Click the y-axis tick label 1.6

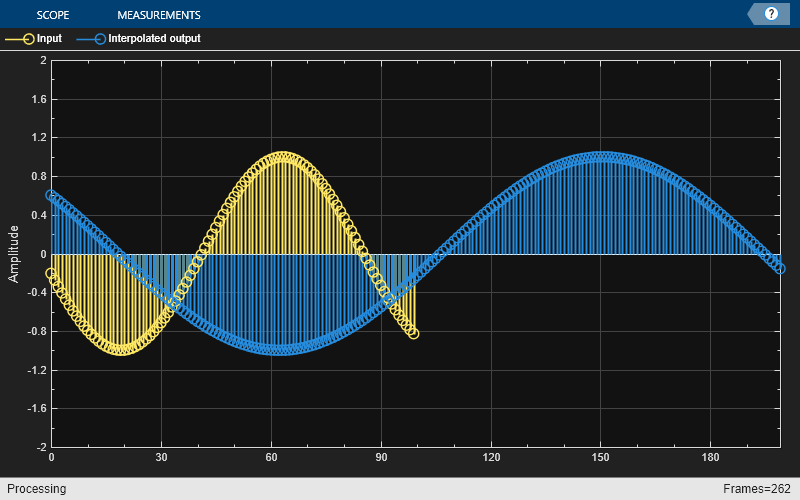pyautogui.click(x=37, y=100)
